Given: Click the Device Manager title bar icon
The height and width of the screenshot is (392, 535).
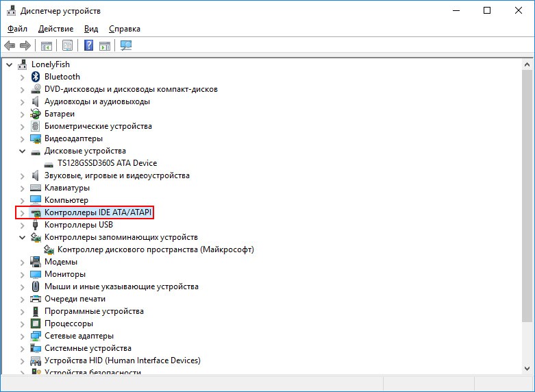Looking at the screenshot, I should [x=11, y=11].
